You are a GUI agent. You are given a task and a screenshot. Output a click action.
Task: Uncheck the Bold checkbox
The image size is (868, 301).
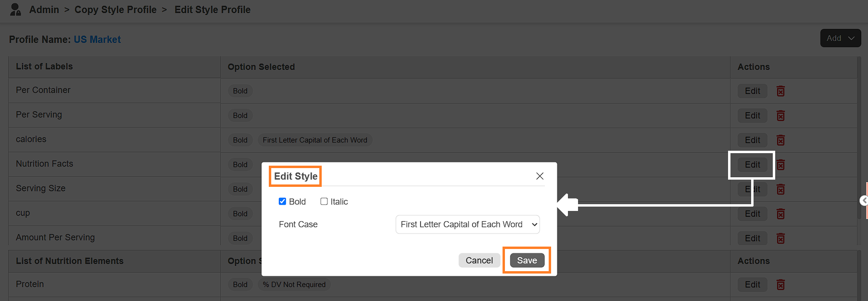point(282,201)
